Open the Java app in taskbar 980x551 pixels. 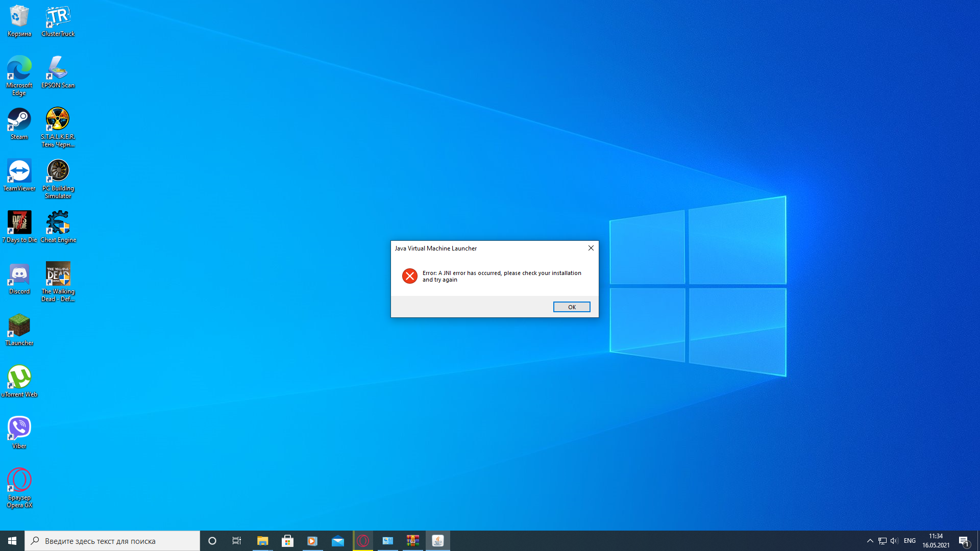coord(437,541)
